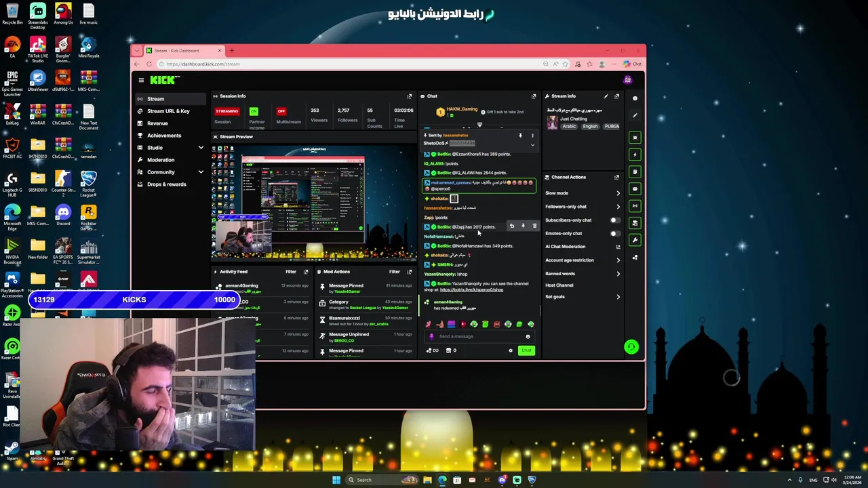Click the lightning bolt icon in right toolbar
868x488 pixels.
pos(635,155)
